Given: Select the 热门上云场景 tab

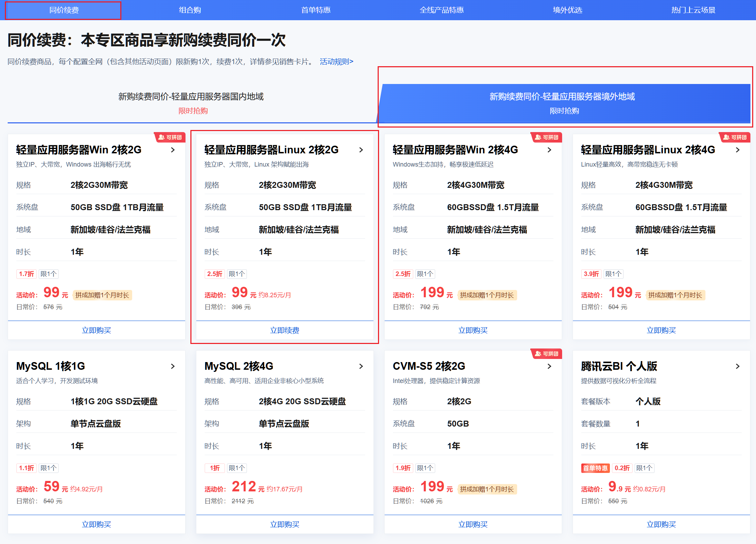Looking at the screenshot, I should point(693,10).
